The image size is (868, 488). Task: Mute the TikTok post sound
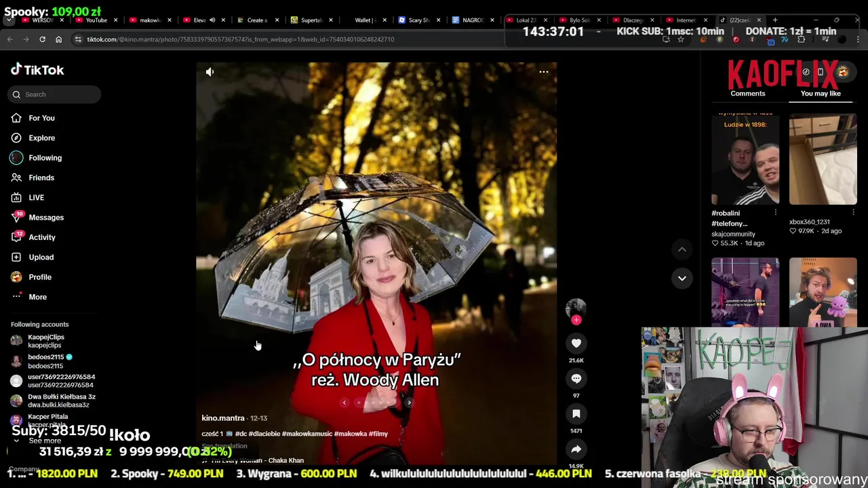pyautogui.click(x=210, y=72)
